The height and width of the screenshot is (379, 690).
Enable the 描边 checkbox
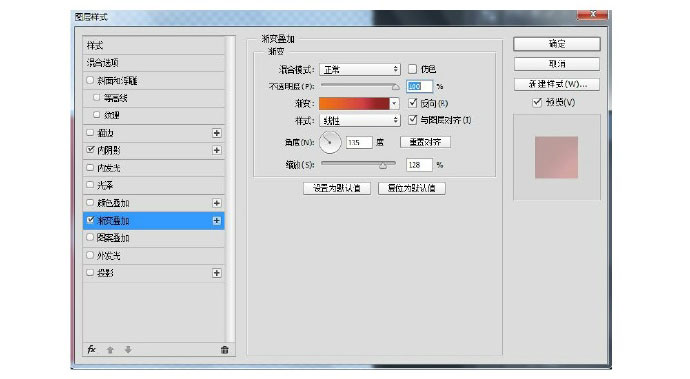coord(90,132)
